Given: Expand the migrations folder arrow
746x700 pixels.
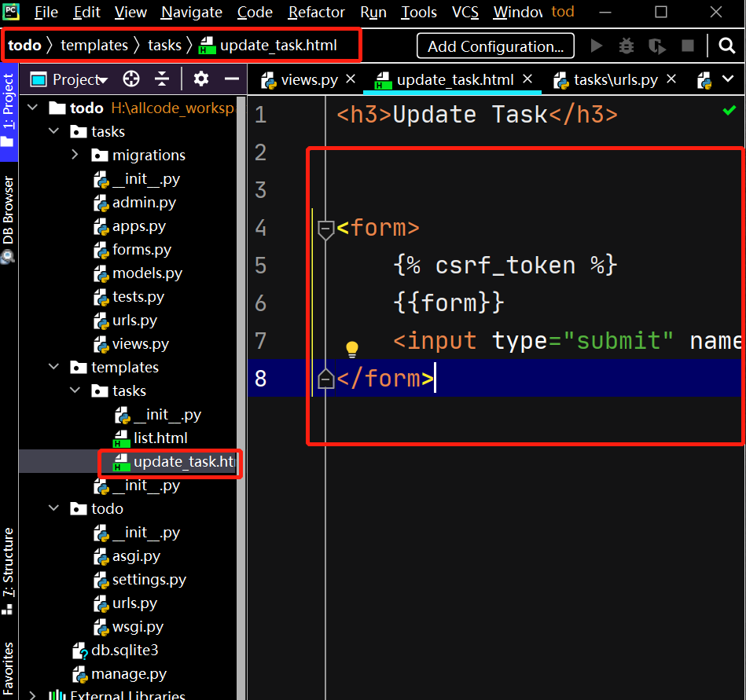Looking at the screenshot, I should (75, 155).
